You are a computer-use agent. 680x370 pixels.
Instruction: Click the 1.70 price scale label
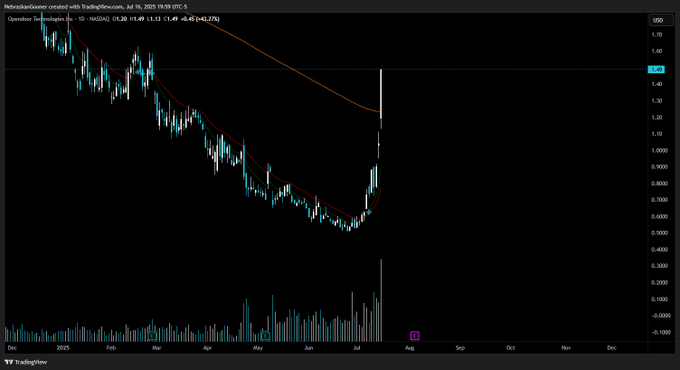click(657, 35)
